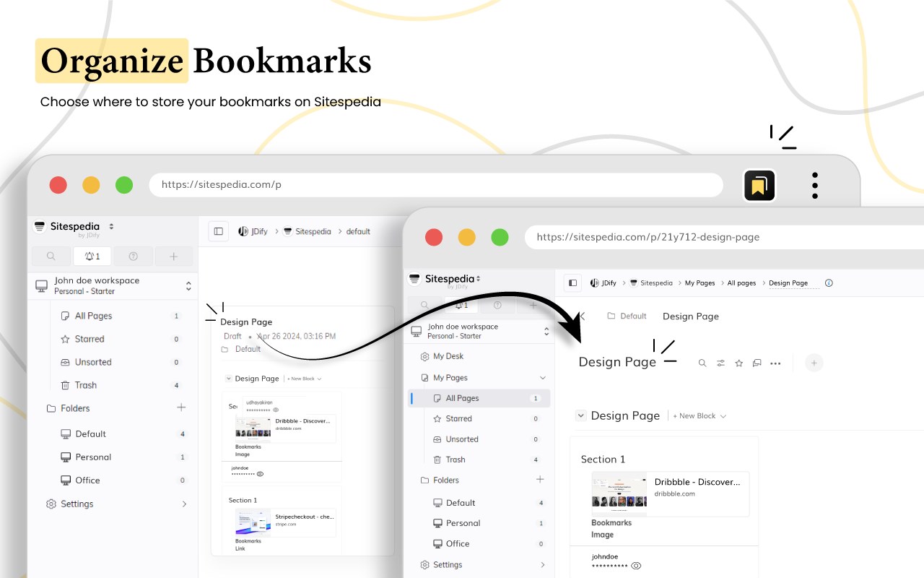Open search tab in back window sidebar
Screen dimensions: 924x578
51,256
